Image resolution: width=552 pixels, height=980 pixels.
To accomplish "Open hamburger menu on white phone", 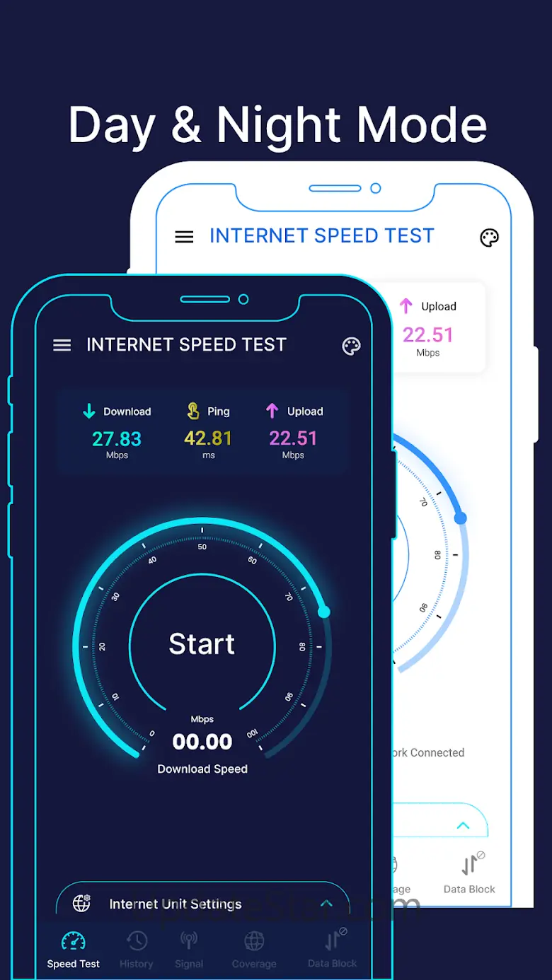I will 184,237.
